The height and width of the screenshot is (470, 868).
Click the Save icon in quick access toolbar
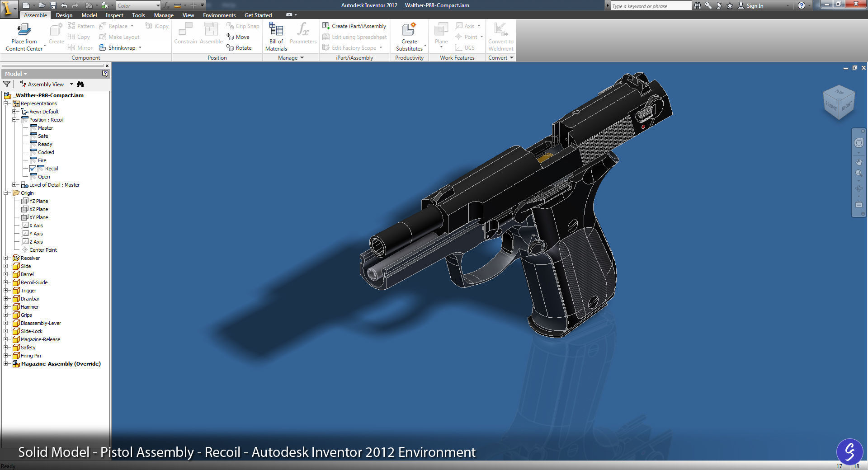coord(53,5)
